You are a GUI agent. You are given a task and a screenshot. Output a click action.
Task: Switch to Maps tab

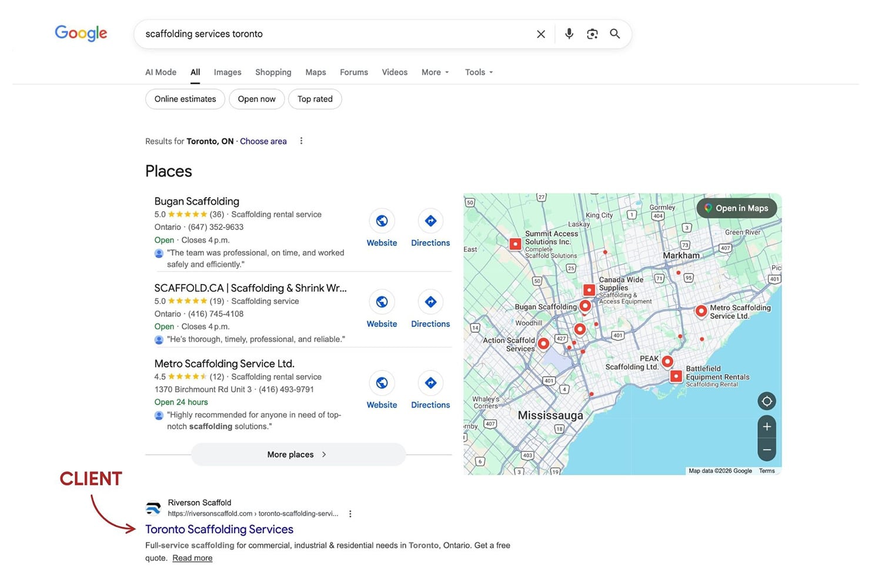(316, 72)
